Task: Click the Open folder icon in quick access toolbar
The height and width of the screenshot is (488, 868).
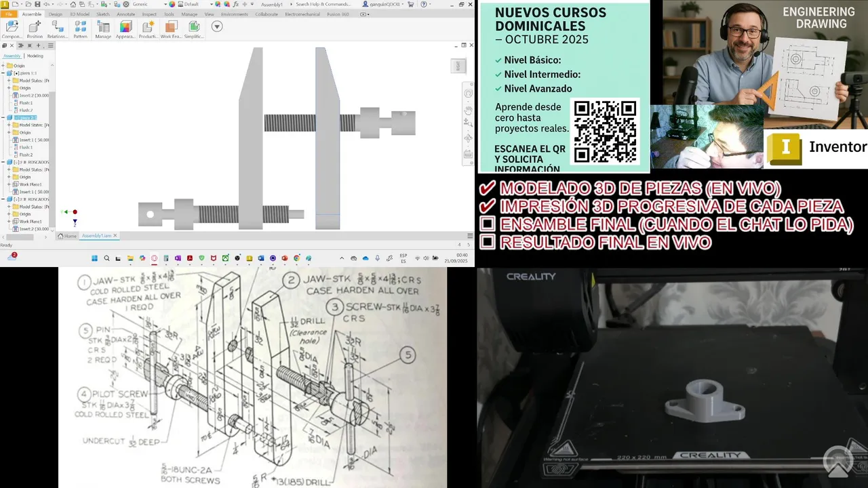Action: click(x=28, y=4)
